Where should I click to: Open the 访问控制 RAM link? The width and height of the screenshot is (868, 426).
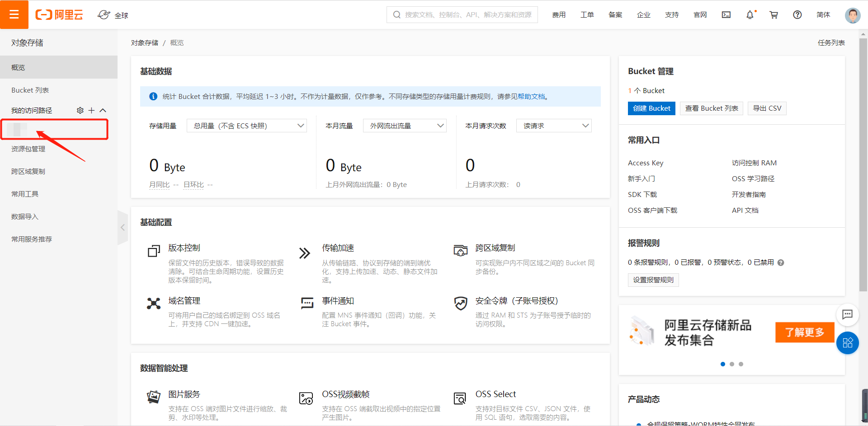754,163
